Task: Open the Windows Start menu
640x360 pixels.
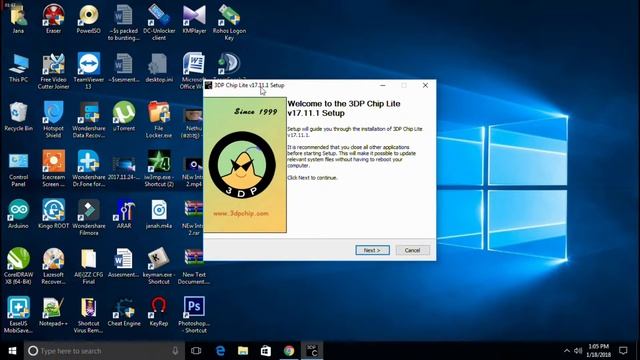Action: point(12,351)
